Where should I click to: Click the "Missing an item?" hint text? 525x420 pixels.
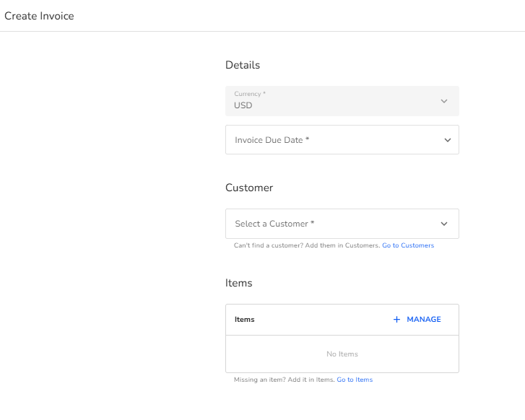284,380
